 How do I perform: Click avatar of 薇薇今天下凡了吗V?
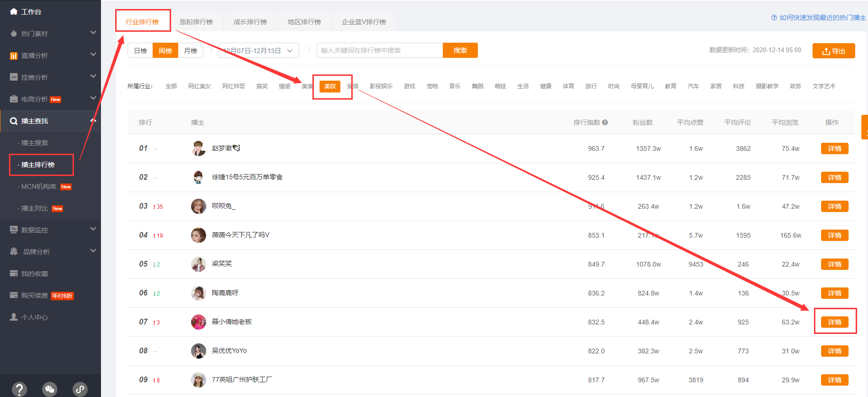pos(199,235)
